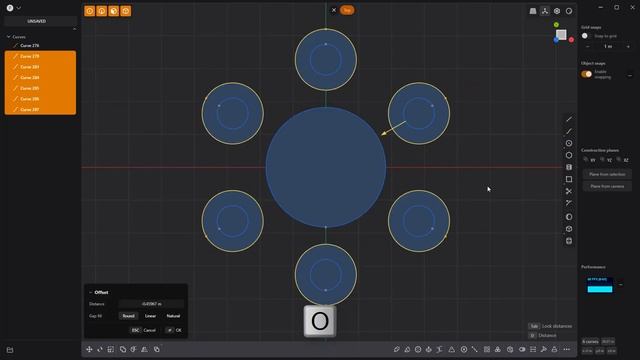640x360 pixels.
Task: Select the Line curve tool
Action: pyautogui.click(x=569, y=119)
